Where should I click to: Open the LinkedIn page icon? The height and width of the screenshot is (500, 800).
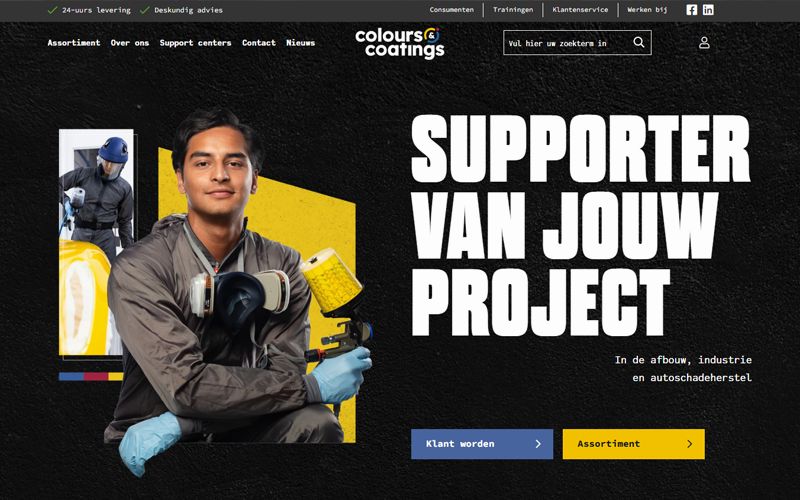point(708,10)
